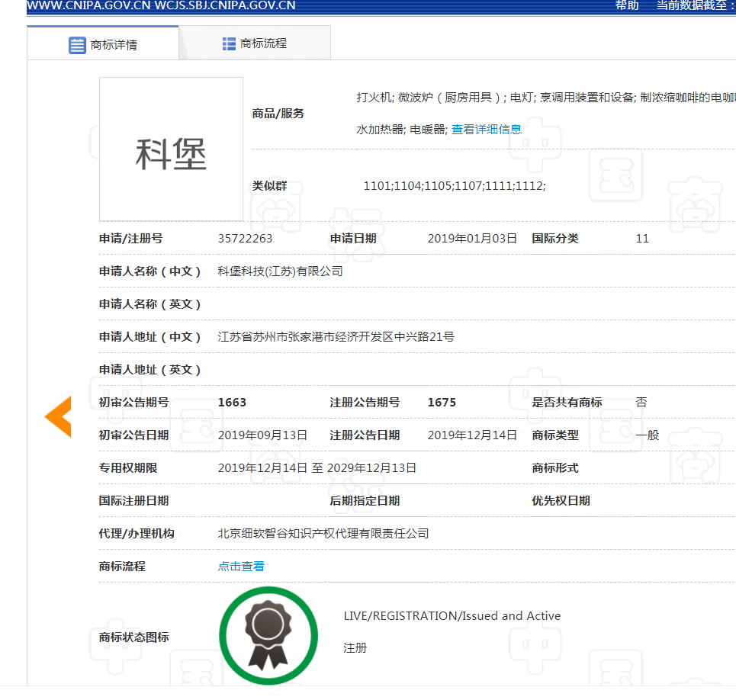Click preliminary announcement issue number 1663
The width and height of the screenshot is (736, 700).
(x=232, y=403)
